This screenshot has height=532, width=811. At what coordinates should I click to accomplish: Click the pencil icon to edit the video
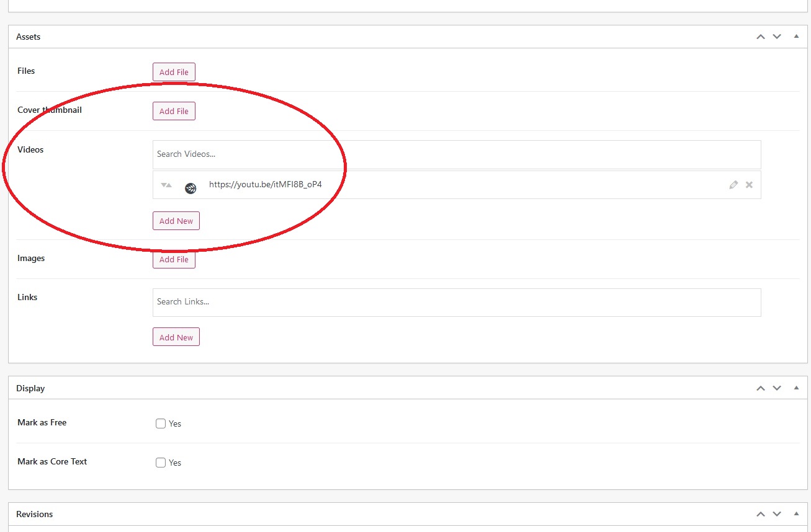(x=733, y=184)
